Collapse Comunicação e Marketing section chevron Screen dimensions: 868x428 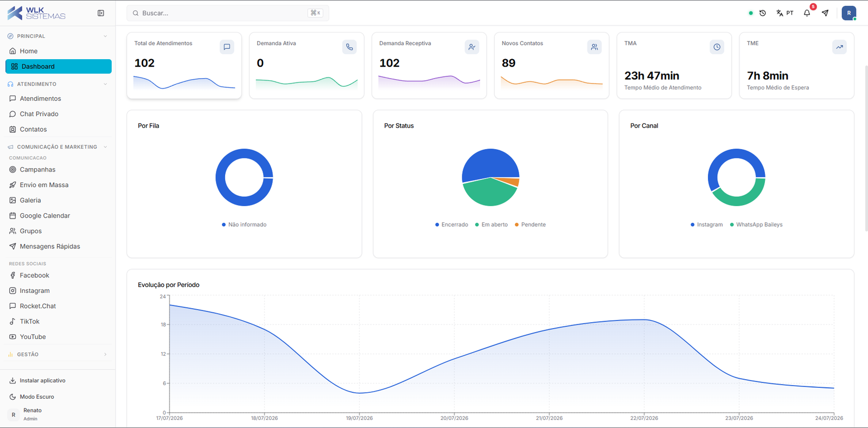[x=105, y=147]
